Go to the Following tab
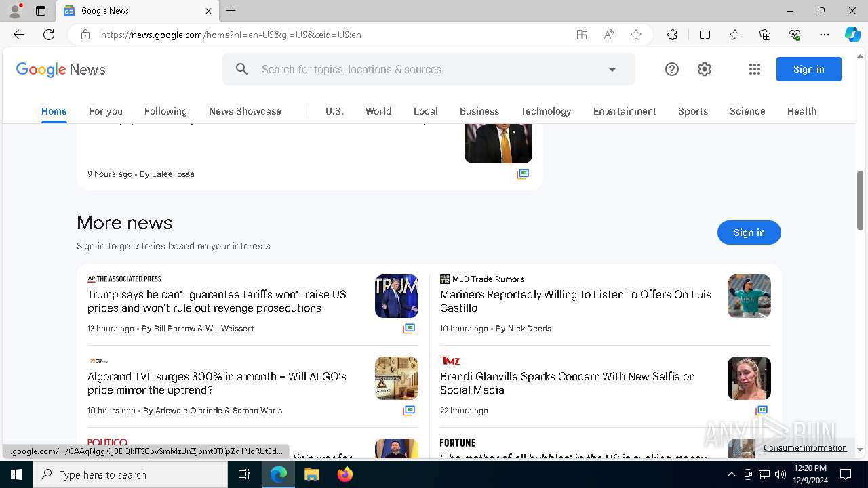 165,111
